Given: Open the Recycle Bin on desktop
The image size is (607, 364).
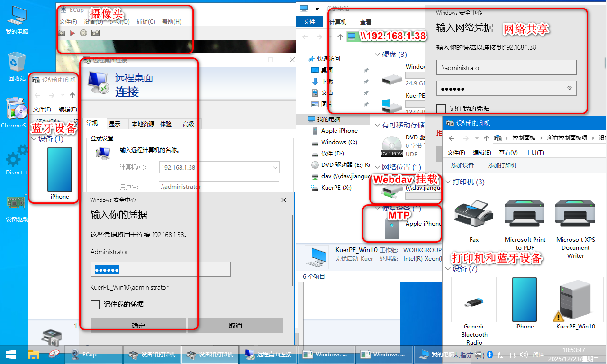Looking at the screenshot, I should pos(17,64).
